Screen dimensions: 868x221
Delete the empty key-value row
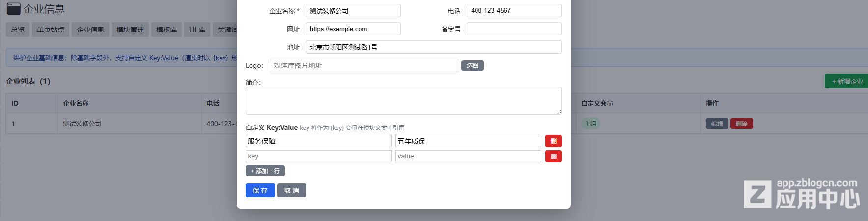[554, 156]
